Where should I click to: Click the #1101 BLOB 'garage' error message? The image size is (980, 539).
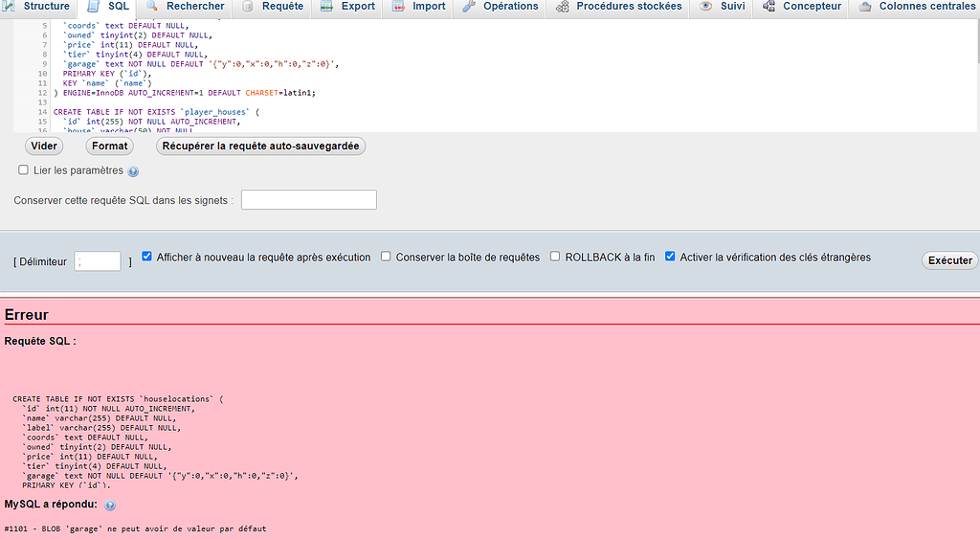click(x=135, y=528)
